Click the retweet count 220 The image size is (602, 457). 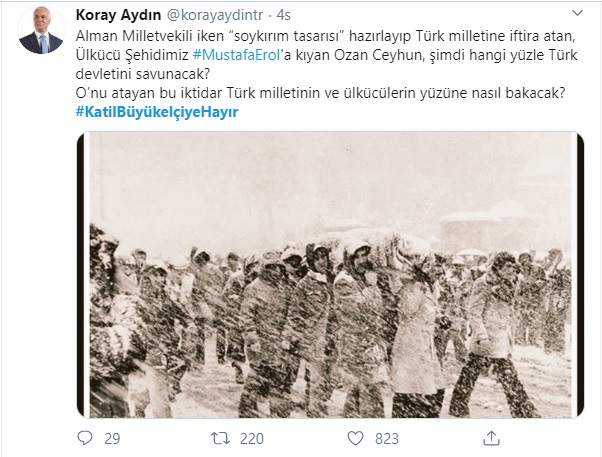251,439
